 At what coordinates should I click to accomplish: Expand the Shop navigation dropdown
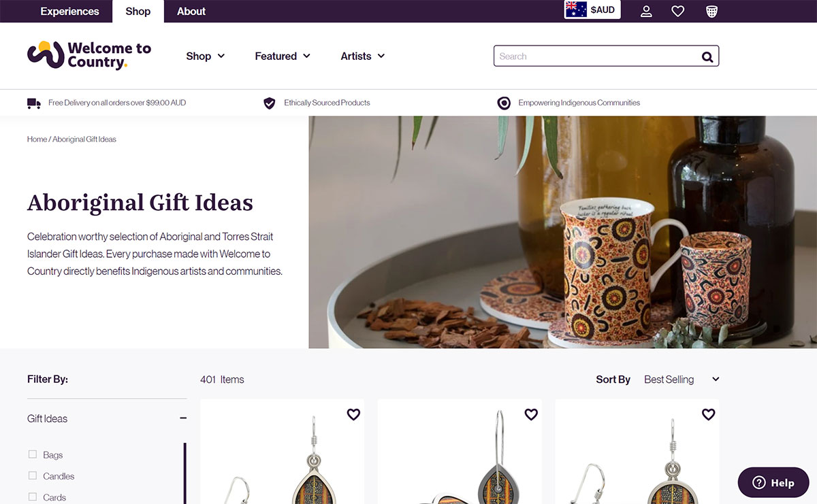click(x=206, y=56)
